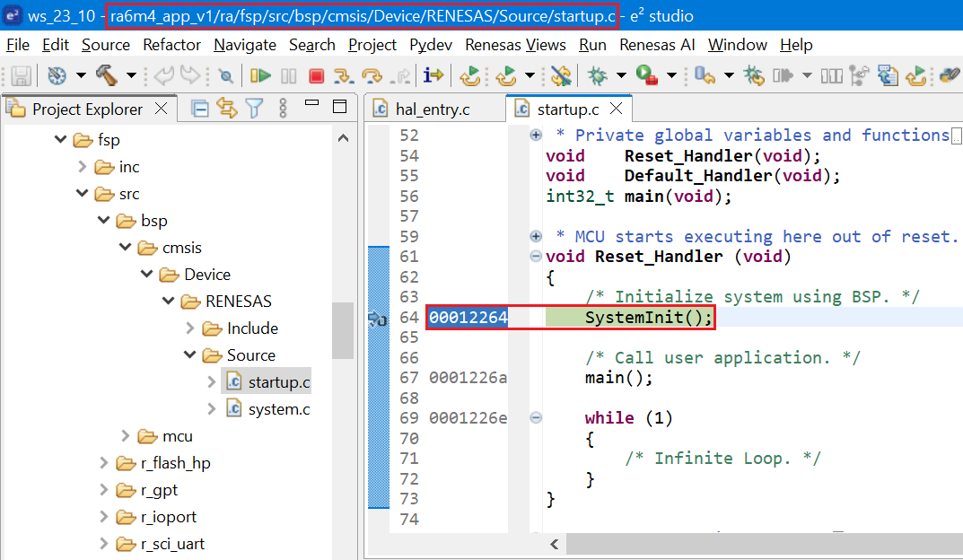
Task: Click address 00012264 in the editor gutter
Action: 468,318
